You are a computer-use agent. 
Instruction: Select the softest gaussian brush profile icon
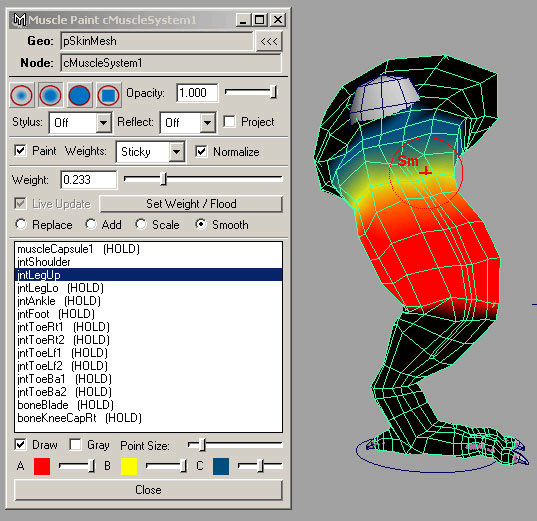22,95
